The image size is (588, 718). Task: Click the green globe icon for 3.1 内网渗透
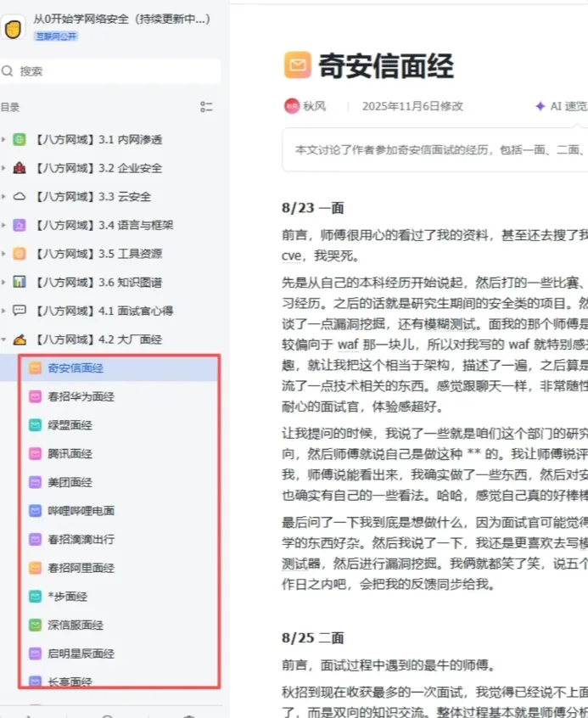20,139
